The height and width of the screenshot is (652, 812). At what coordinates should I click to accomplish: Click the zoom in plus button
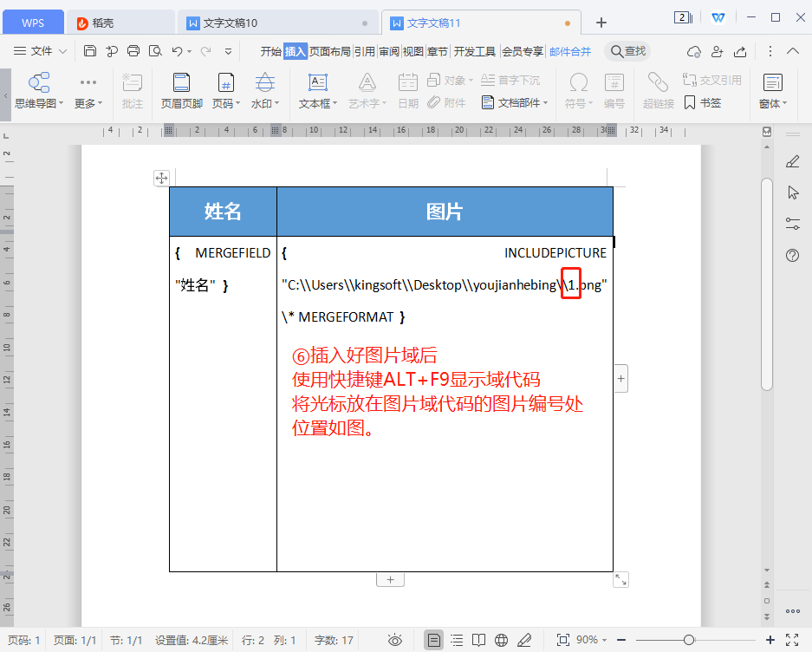pyautogui.click(x=770, y=640)
